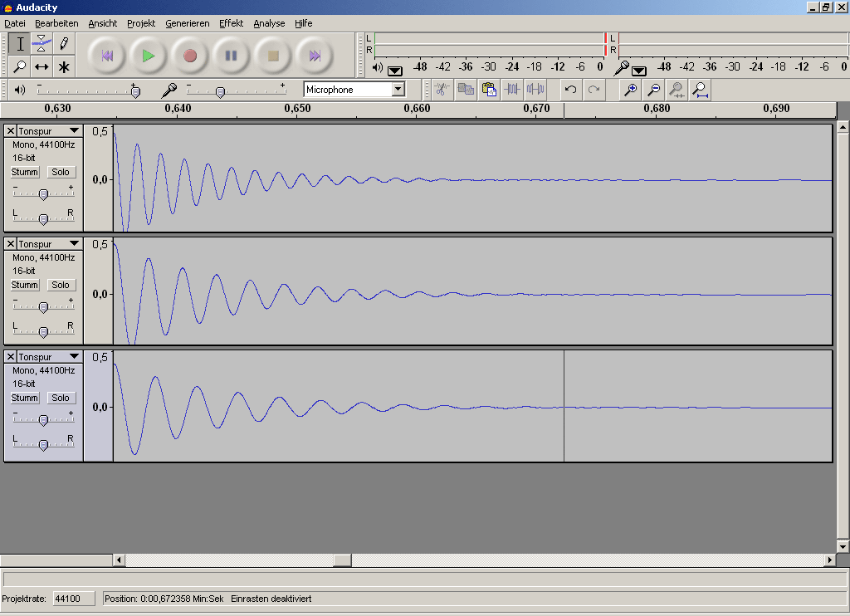This screenshot has height=616, width=850.
Task: Open the Datei menu
Action: tap(15, 23)
